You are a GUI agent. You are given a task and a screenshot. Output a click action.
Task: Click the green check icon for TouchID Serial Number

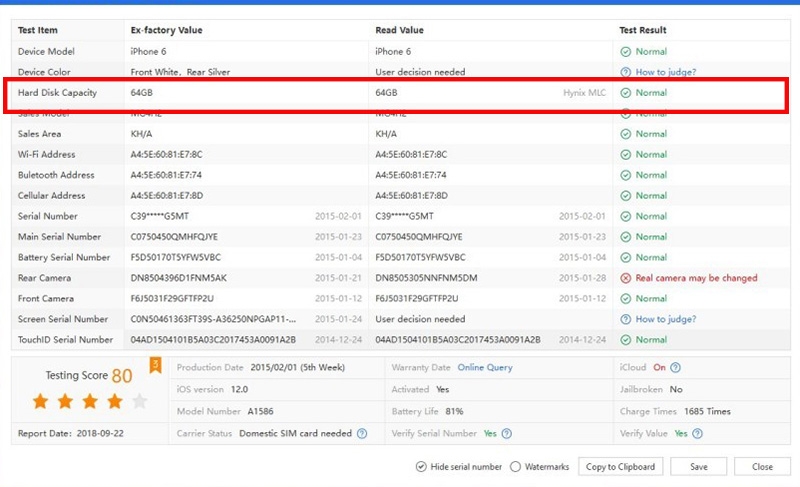[626, 340]
